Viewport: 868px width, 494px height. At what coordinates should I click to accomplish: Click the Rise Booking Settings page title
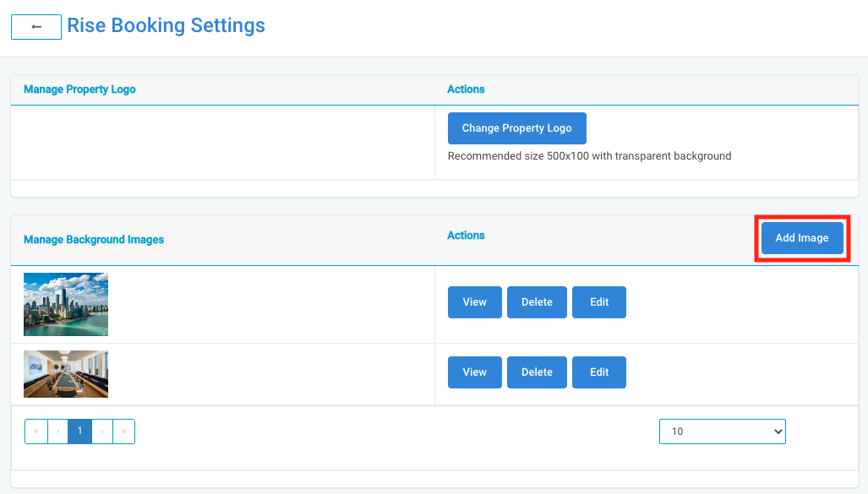tap(166, 26)
